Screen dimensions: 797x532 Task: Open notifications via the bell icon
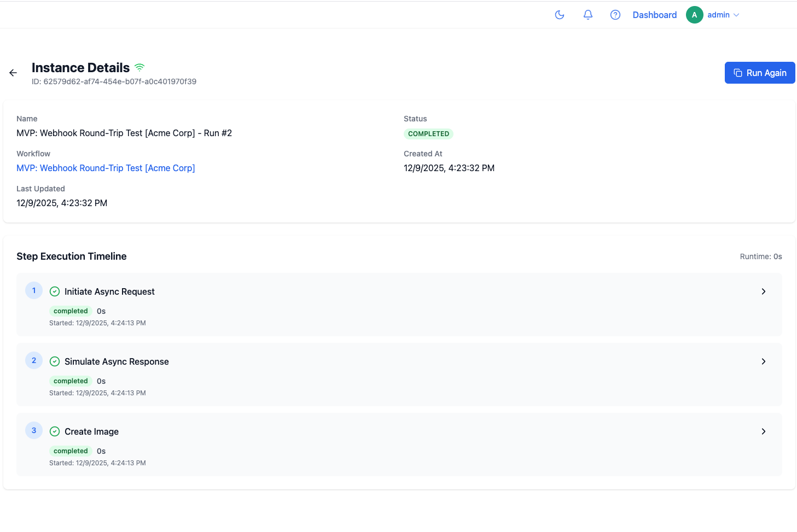[587, 15]
